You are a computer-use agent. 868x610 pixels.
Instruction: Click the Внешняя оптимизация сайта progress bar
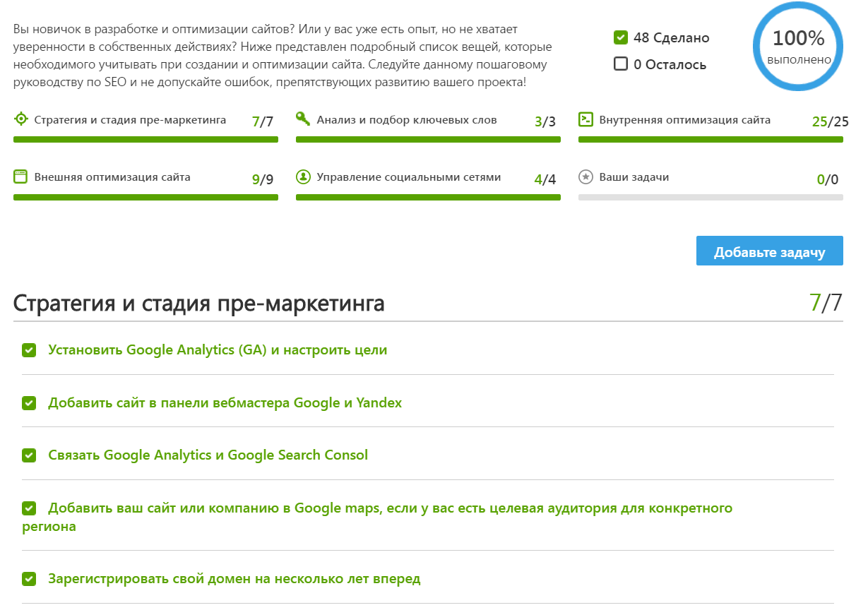pos(145,198)
